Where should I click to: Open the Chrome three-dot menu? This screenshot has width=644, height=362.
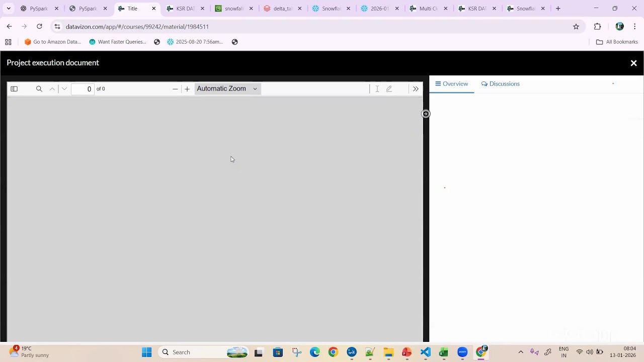[635, 27]
